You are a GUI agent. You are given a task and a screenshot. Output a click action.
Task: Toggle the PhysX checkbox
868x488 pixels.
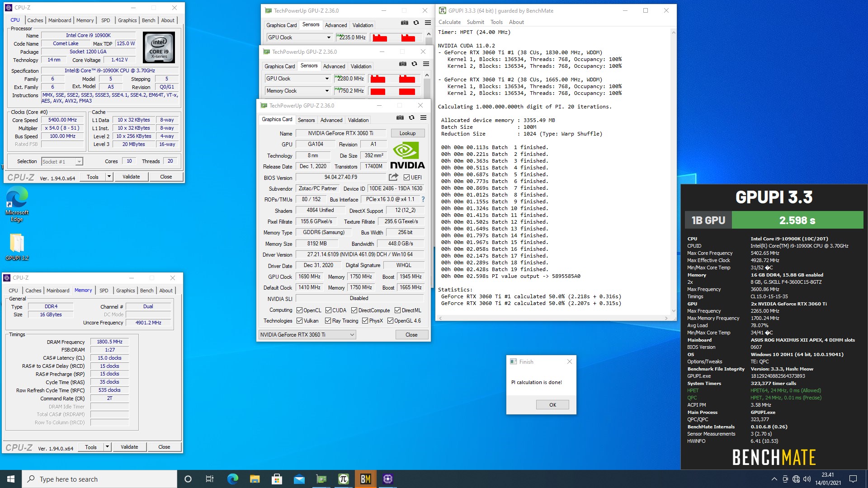point(365,321)
